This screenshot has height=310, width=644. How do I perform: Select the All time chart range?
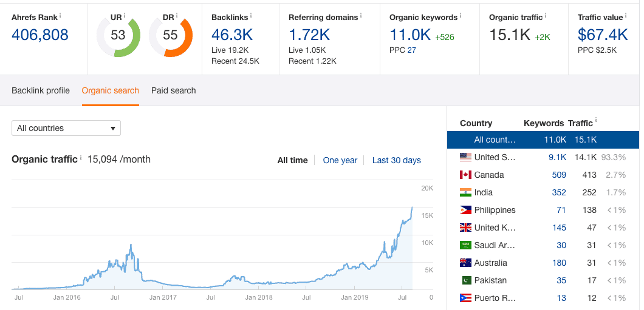292,160
